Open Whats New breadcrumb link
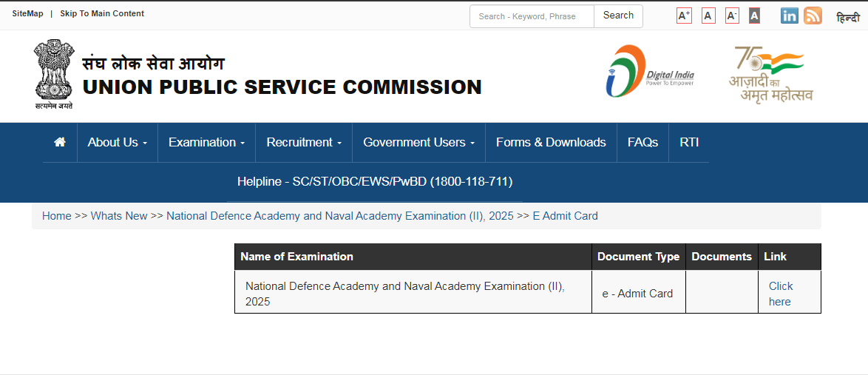 pos(119,216)
